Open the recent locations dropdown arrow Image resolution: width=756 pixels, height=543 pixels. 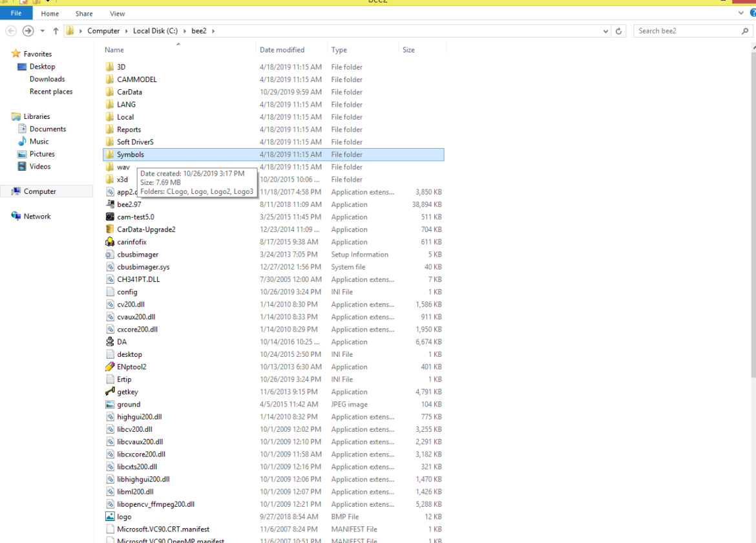click(x=43, y=31)
